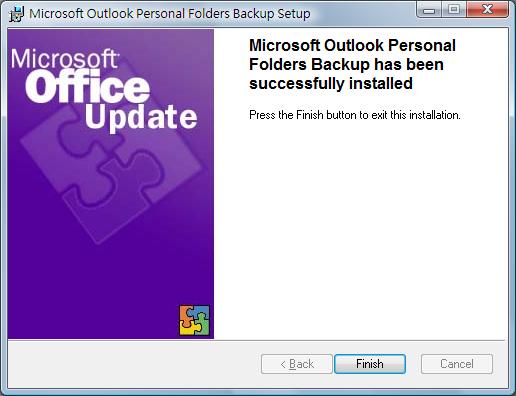Viewport: 516px width, 396px height.
Task: Click the 'Microsoft Outlook Personal' heading line
Action: (352, 45)
